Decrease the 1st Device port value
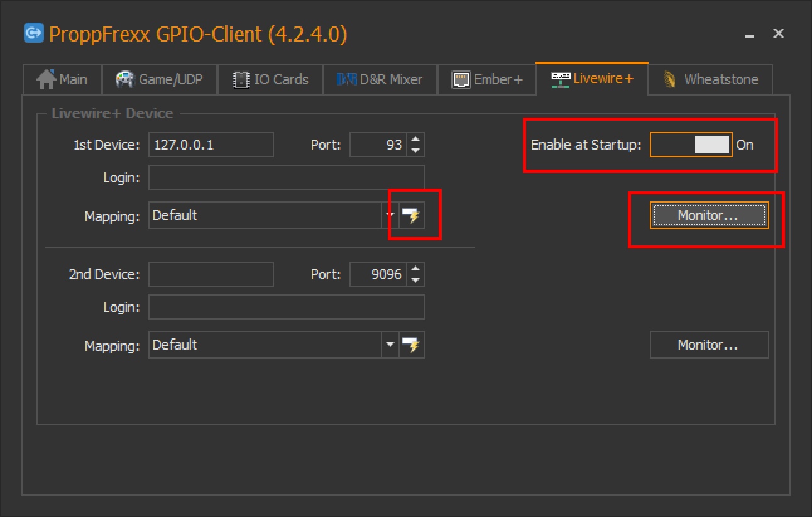 click(415, 150)
